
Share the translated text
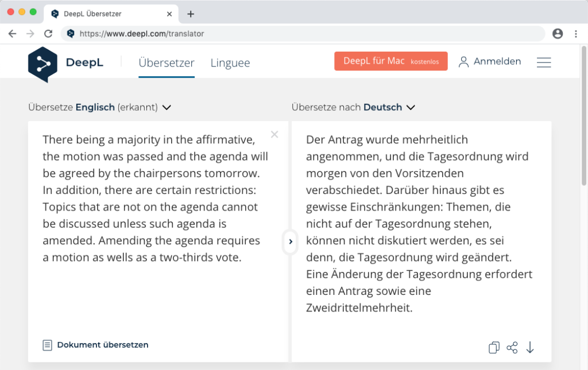(x=512, y=348)
